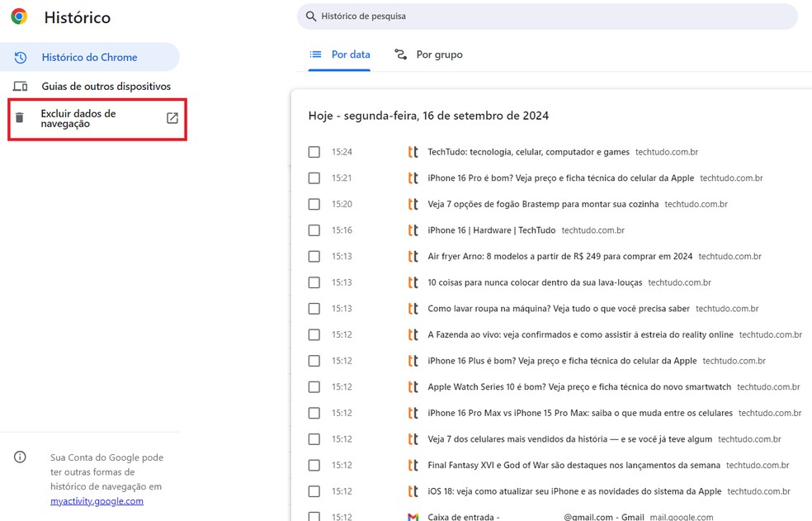Open the myactivity.google.com link
The width and height of the screenshot is (812, 521).
pos(97,501)
